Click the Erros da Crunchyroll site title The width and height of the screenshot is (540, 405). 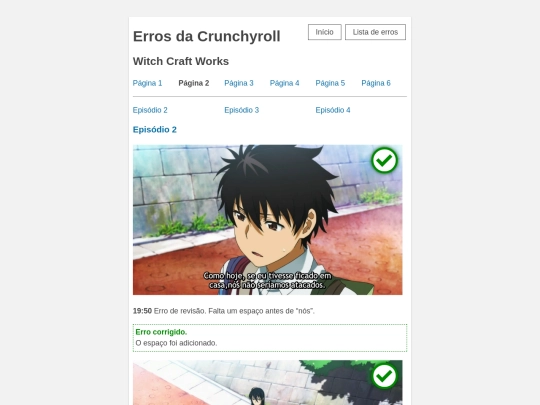pos(207,36)
